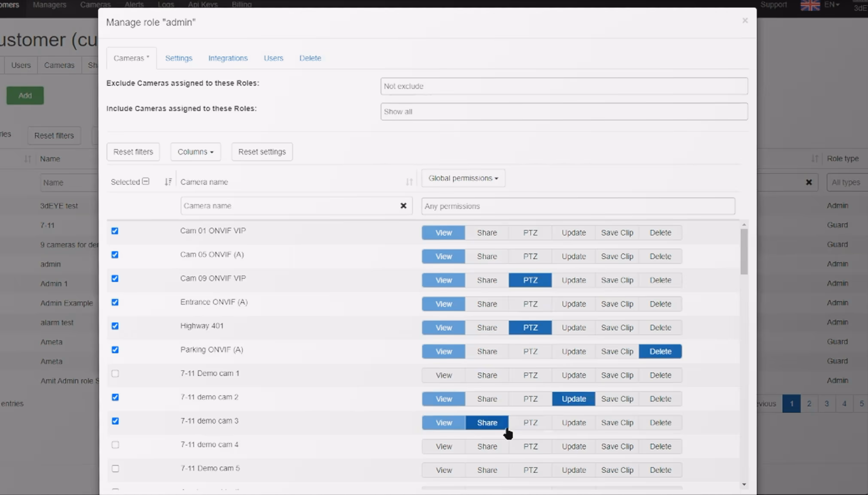
Task: Open Any permissions filter selector
Action: pos(578,206)
